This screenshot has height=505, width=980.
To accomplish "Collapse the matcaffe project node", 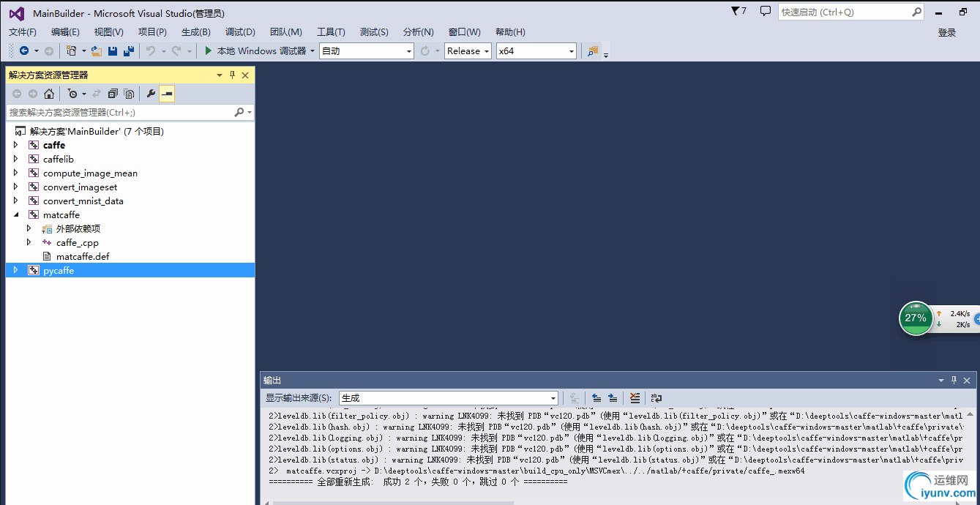I will [x=18, y=214].
